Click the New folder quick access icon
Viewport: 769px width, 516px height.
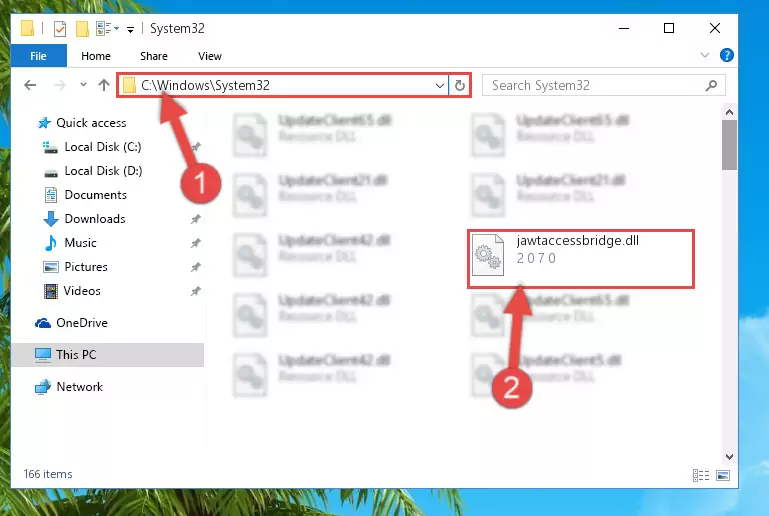(x=82, y=29)
